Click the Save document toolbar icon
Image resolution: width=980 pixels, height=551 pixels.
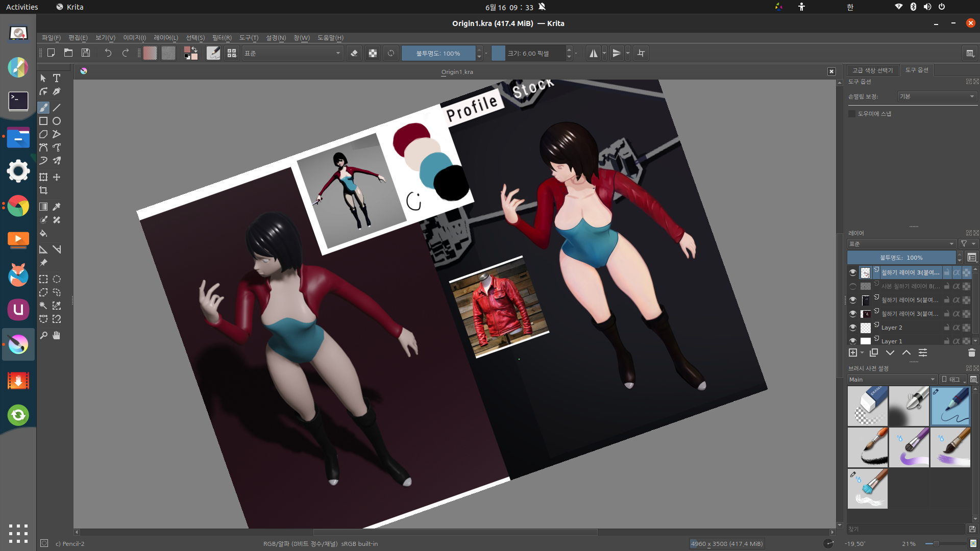pos(86,53)
